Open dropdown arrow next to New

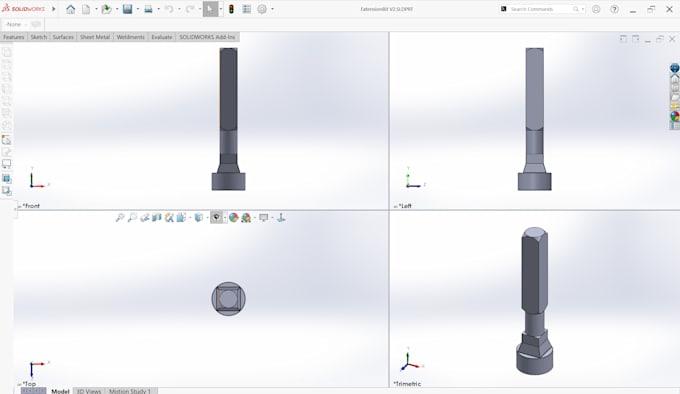pyautogui.click(x=96, y=9)
